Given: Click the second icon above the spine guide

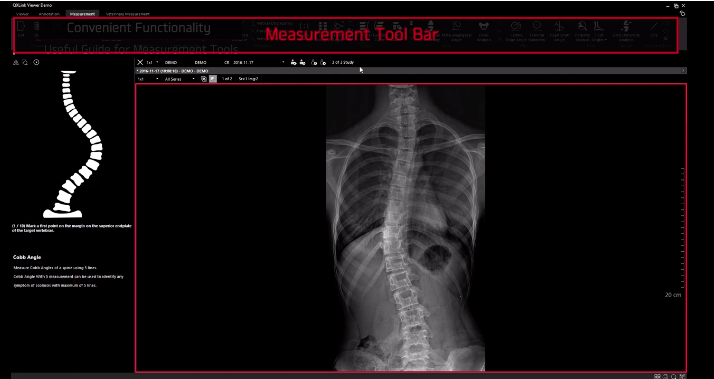Looking at the screenshot, I should 25,62.
